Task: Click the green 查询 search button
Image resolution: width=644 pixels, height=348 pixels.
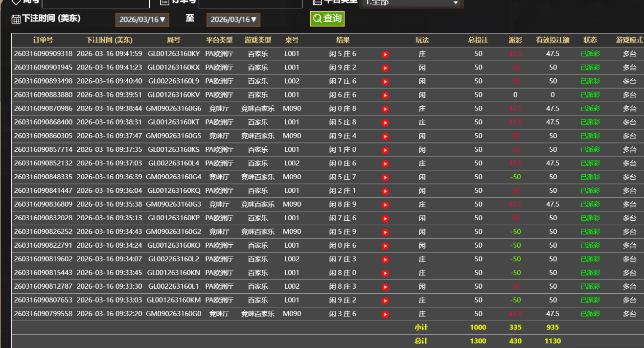Action: pyautogui.click(x=327, y=19)
